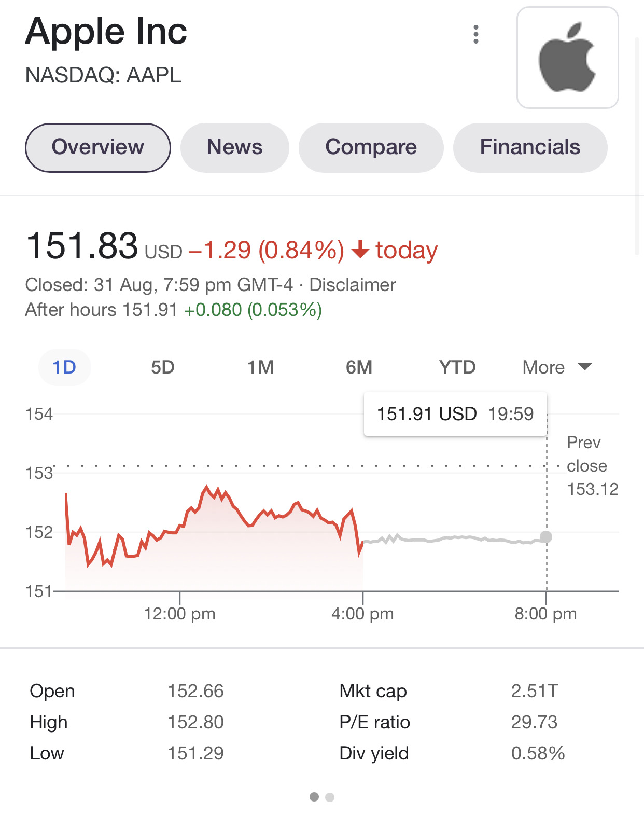The height and width of the screenshot is (815, 644).
Task: Click the gray chart marker dot at 19:59
Action: [546, 537]
